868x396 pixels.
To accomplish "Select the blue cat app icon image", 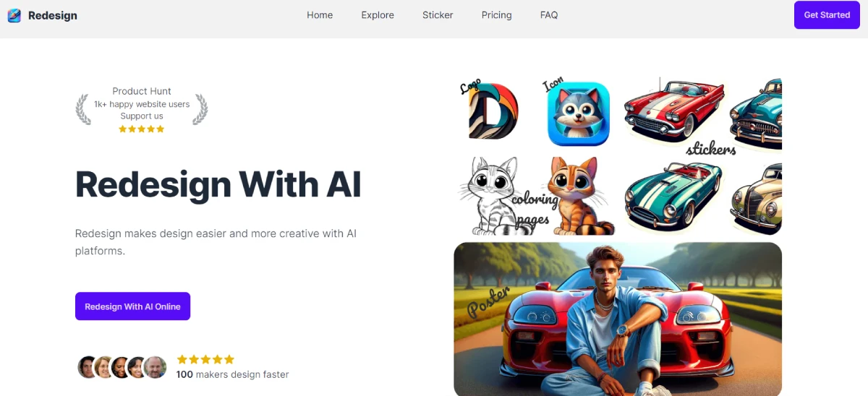I will pos(578,113).
